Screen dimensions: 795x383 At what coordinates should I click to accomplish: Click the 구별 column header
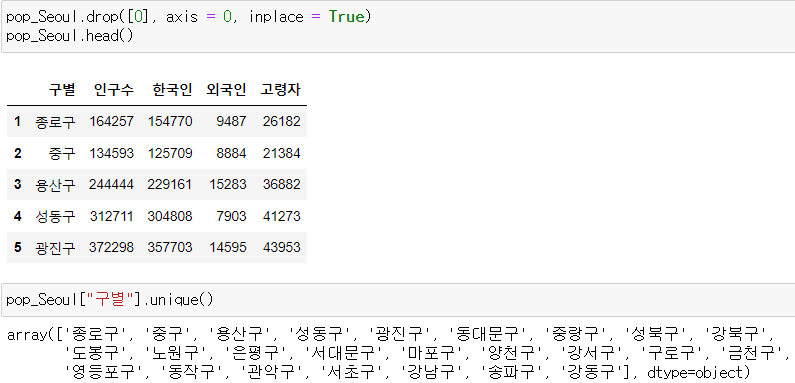click(62, 90)
